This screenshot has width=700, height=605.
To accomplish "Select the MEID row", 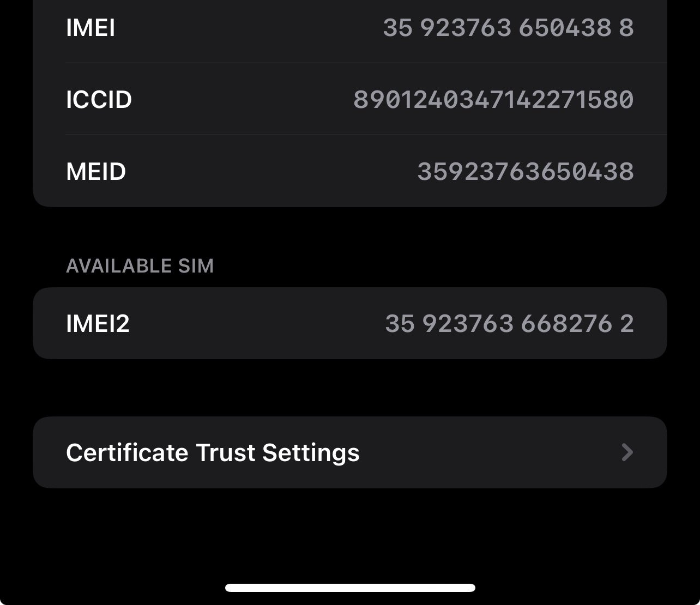I will tap(349, 171).
